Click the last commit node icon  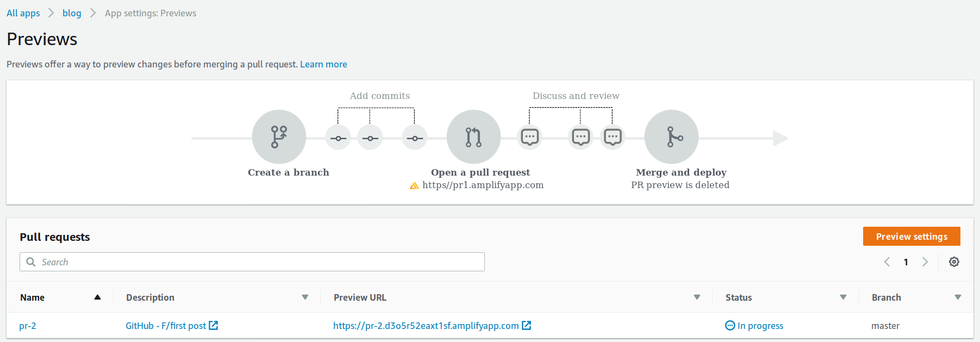click(415, 138)
